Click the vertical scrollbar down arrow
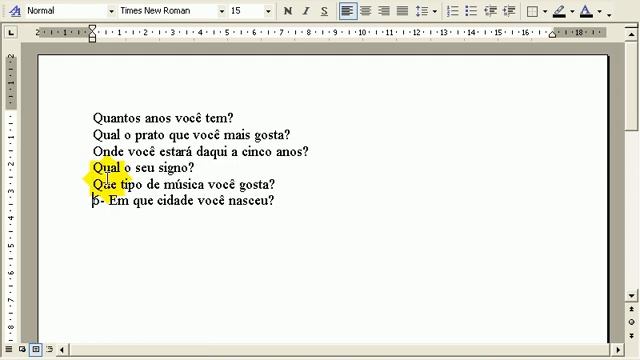 [631, 296]
